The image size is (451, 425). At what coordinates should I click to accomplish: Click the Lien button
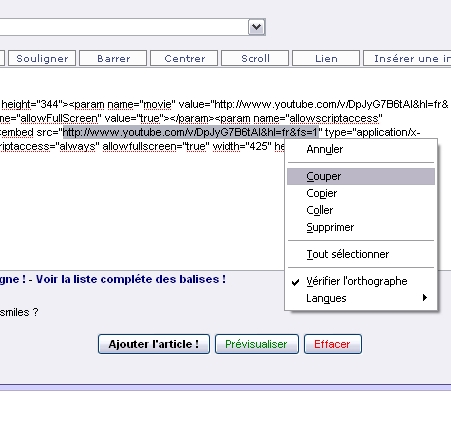pyautogui.click(x=326, y=58)
